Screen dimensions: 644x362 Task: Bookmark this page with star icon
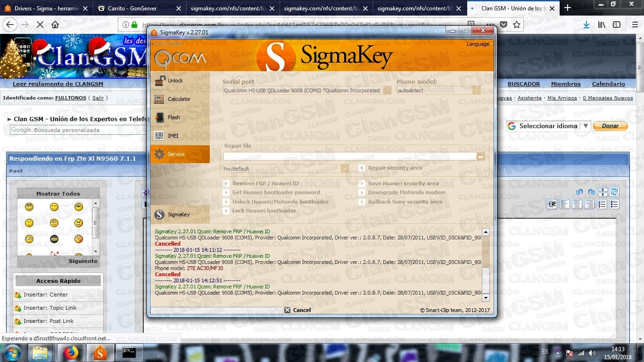[x=517, y=25]
